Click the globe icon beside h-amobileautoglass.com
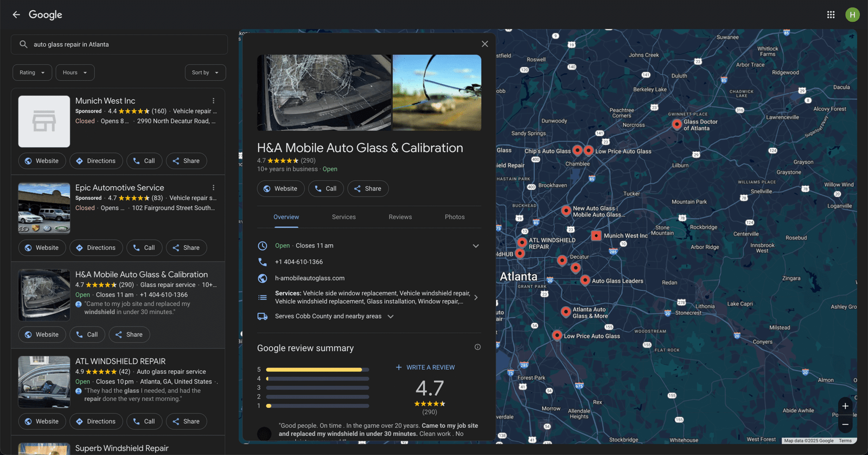Image resolution: width=868 pixels, height=455 pixels. pos(263,278)
